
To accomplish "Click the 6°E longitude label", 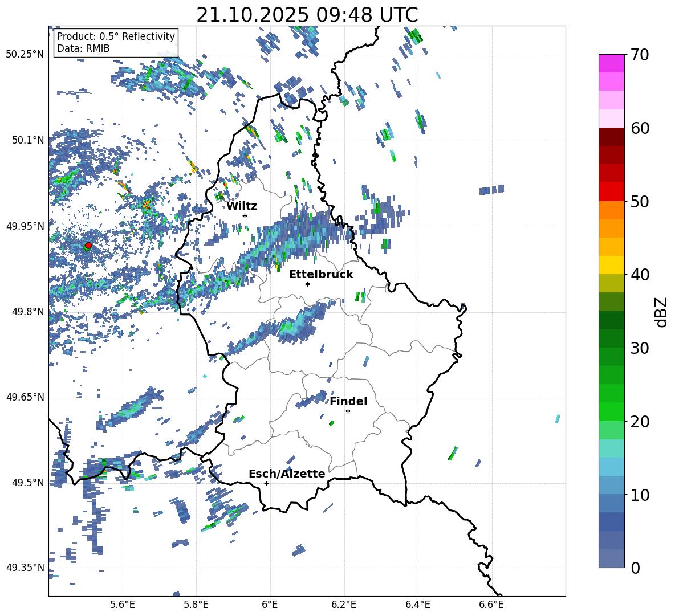I will click(270, 605).
